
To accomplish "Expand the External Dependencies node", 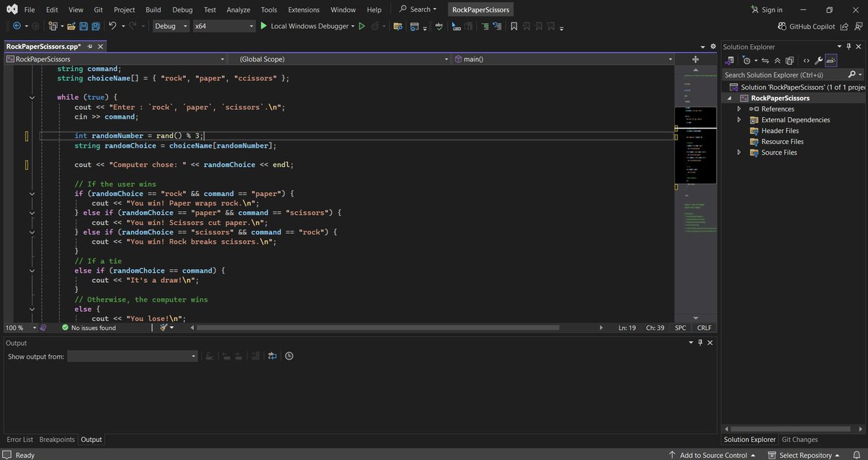I will [739, 120].
